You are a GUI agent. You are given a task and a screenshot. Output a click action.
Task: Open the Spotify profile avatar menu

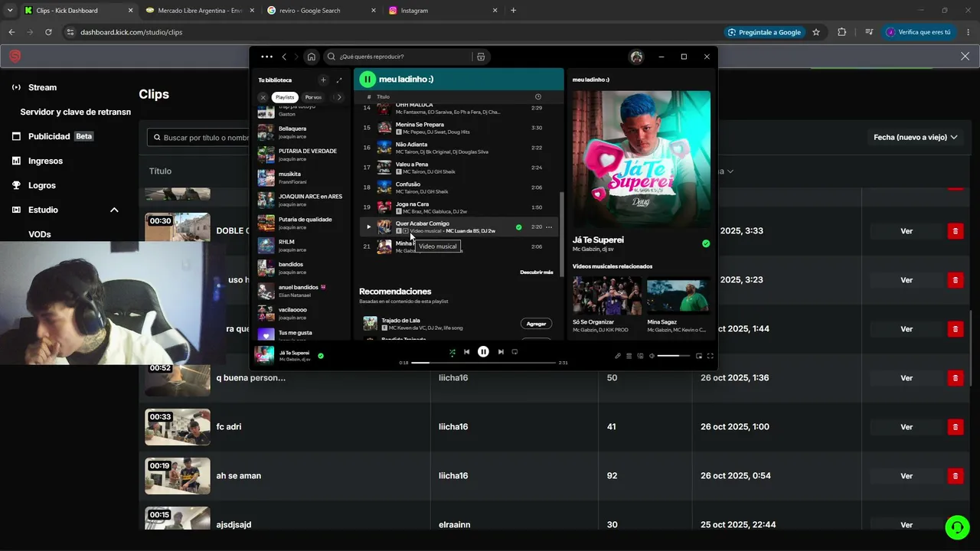pyautogui.click(x=636, y=57)
